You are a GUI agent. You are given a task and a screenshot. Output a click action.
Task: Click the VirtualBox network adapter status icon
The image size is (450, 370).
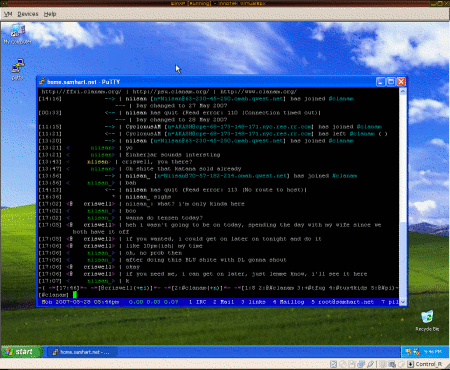[361, 364]
